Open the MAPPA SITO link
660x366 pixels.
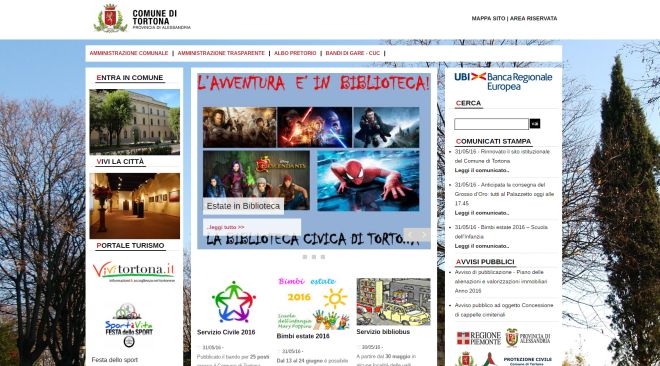click(488, 19)
